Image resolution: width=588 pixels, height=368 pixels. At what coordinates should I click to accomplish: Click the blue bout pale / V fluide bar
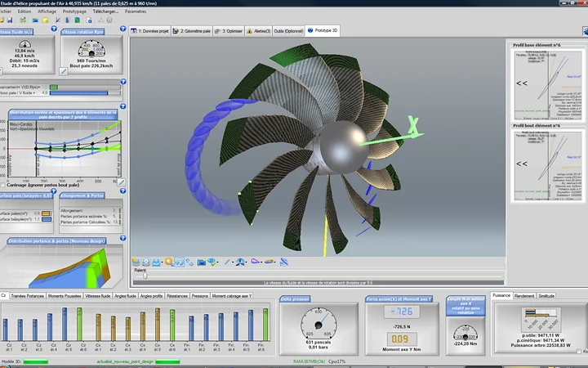click(78, 92)
